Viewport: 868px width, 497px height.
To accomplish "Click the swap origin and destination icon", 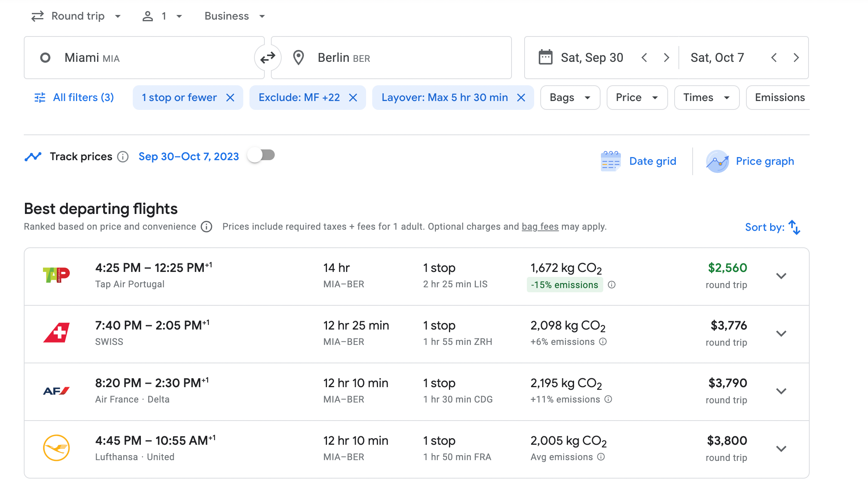I will (x=267, y=58).
